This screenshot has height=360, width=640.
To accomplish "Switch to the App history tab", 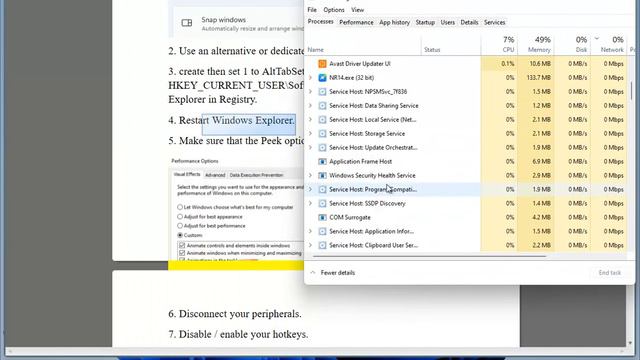I will pos(394,22).
